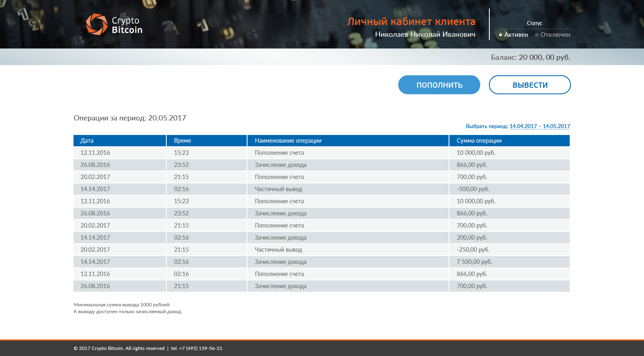Click the Выбрать период label
The image size is (644, 356).
pos(487,126)
